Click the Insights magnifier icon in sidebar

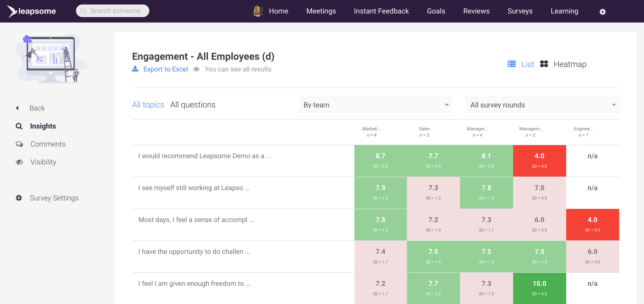(19, 126)
